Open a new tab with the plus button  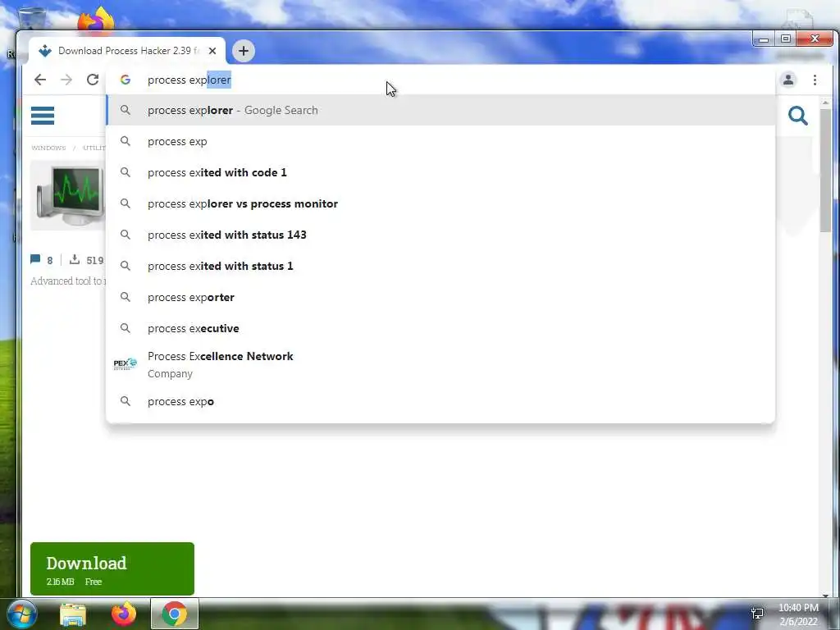(243, 51)
